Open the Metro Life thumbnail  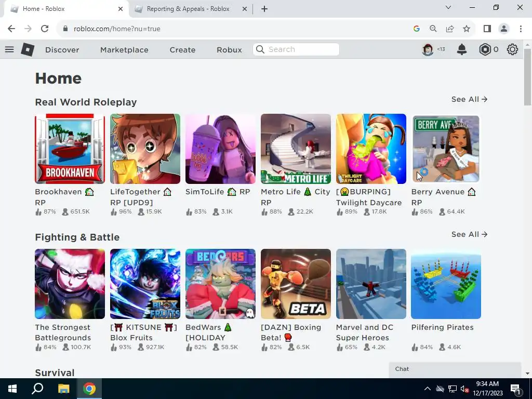(296, 149)
